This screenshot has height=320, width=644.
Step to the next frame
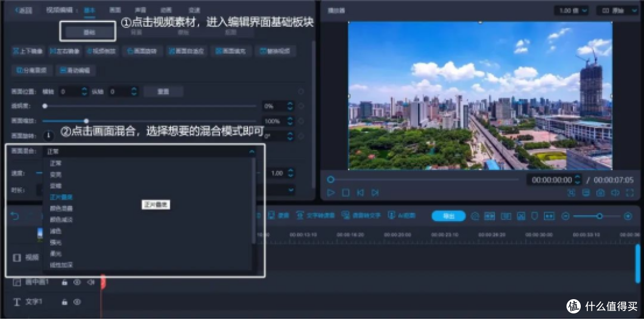pyautogui.click(x=374, y=192)
